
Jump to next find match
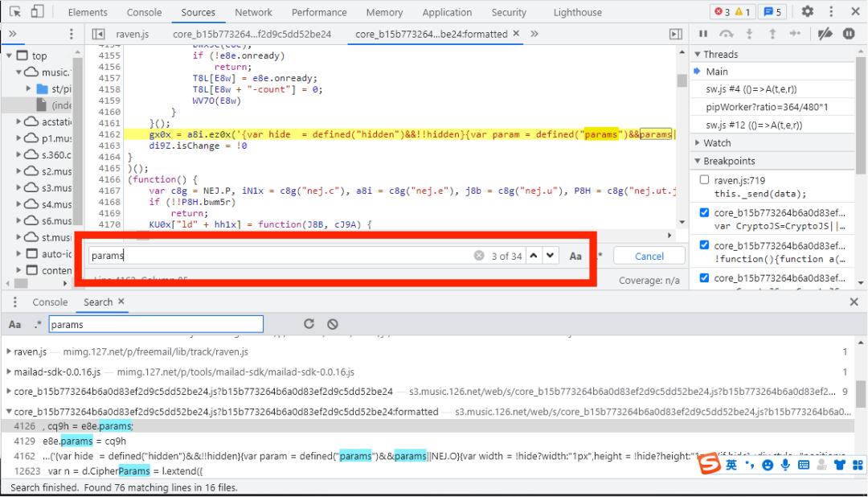[x=550, y=256]
